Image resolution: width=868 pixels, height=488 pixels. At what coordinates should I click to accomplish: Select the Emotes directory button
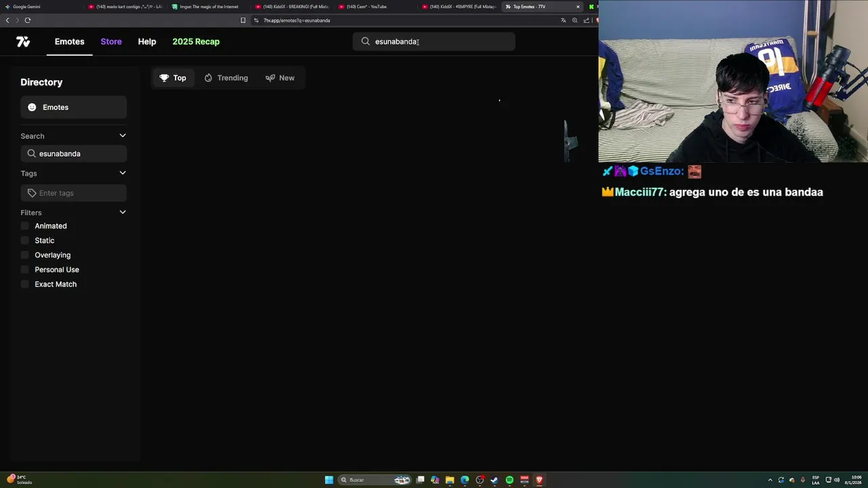pos(73,107)
